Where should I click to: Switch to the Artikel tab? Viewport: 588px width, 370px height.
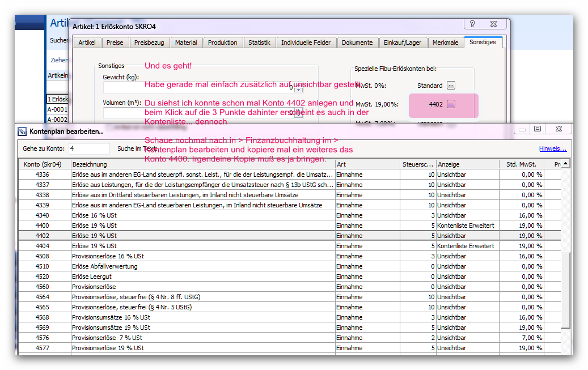point(87,42)
